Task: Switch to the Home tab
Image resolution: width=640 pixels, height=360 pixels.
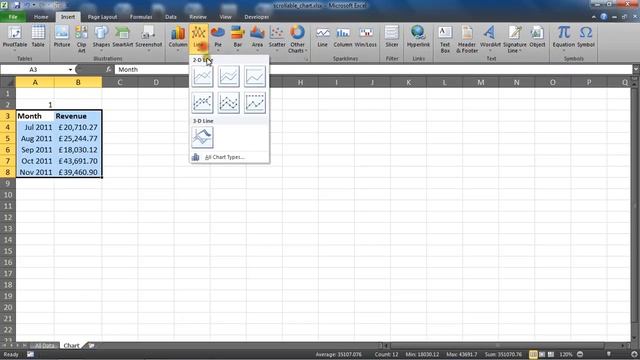Action: [x=41, y=17]
